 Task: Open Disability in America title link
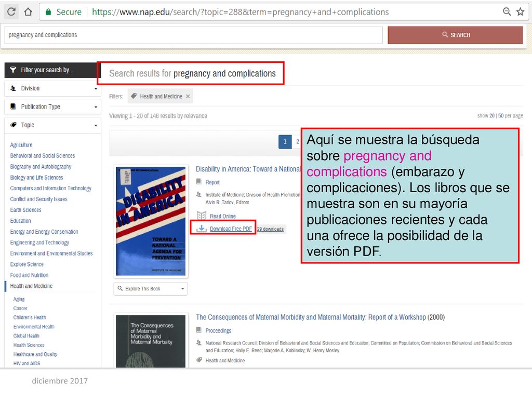click(x=248, y=169)
